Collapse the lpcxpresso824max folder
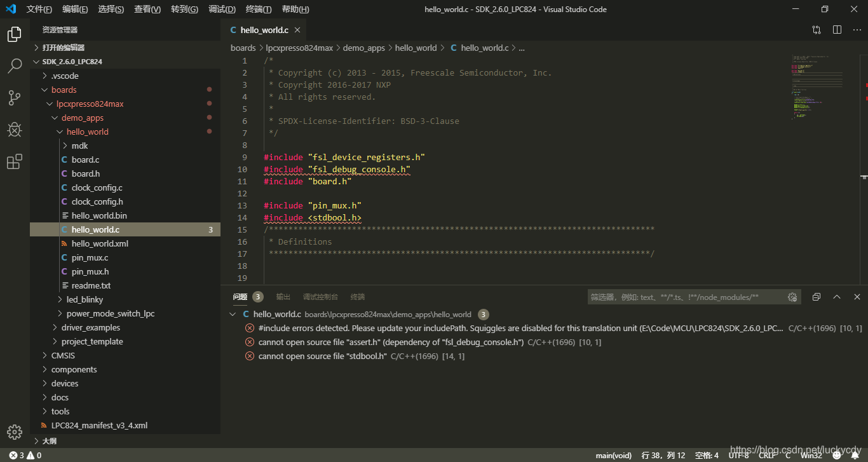Image resolution: width=868 pixels, height=462 pixels. (x=125, y=104)
